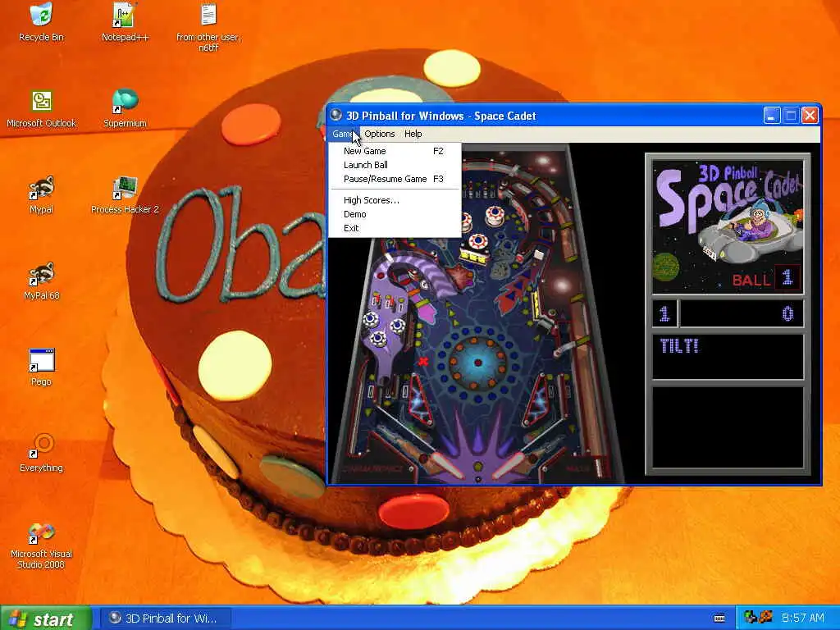Select Launch Ball menu entry
Screen dimensions: 840x630
pos(395,165)
